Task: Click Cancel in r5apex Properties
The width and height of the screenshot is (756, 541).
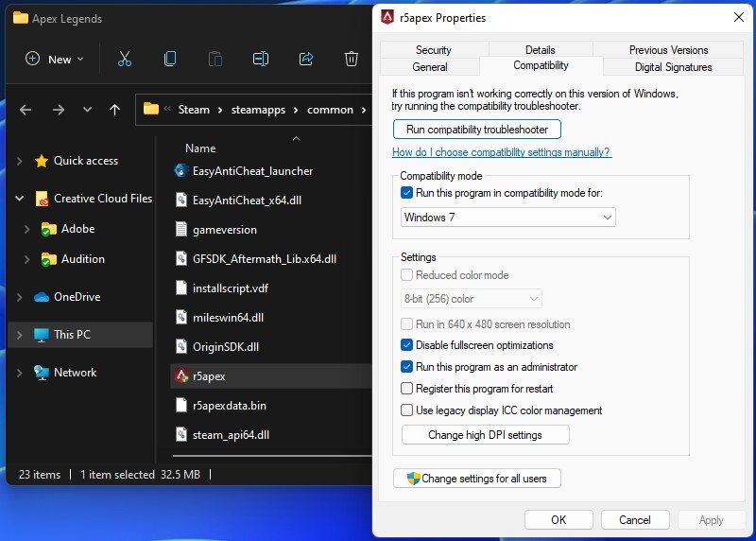Action: [634, 520]
